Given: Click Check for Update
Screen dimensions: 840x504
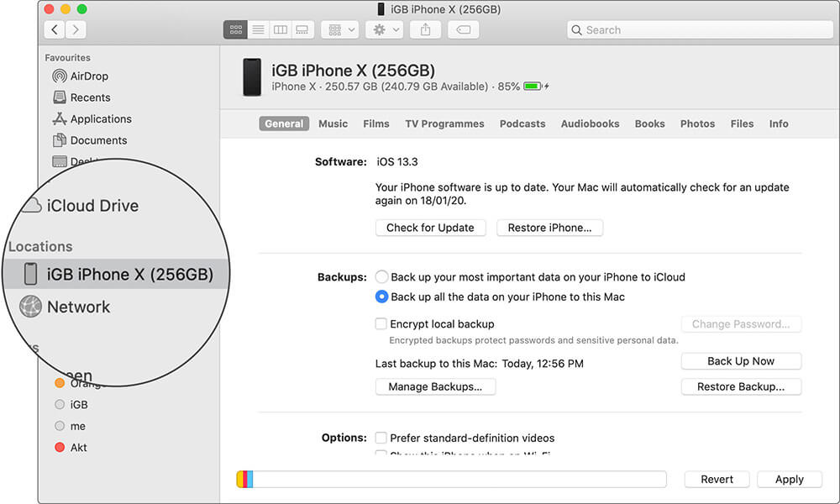Looking at the screenshot, I should pos(430,228).
